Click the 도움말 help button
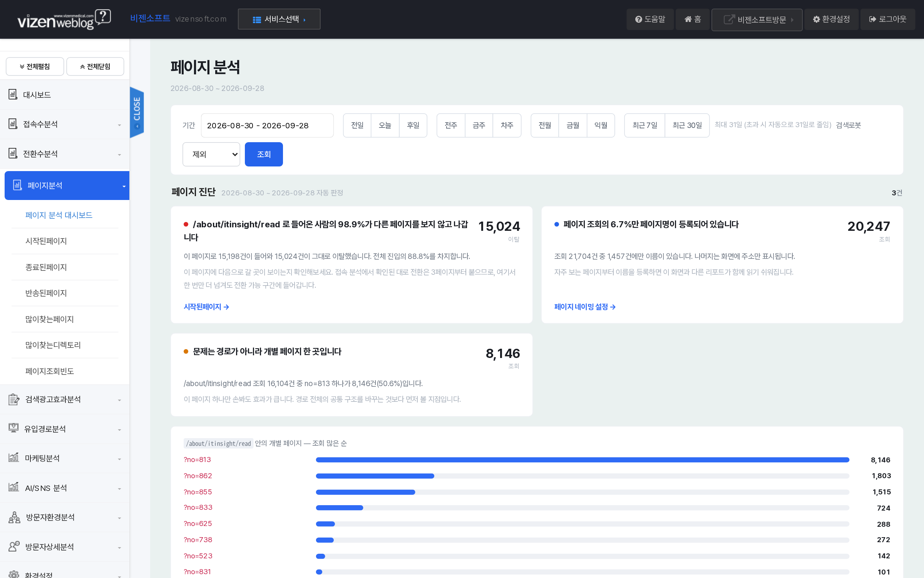Screen dimensions: 924x578 point(650,19)
